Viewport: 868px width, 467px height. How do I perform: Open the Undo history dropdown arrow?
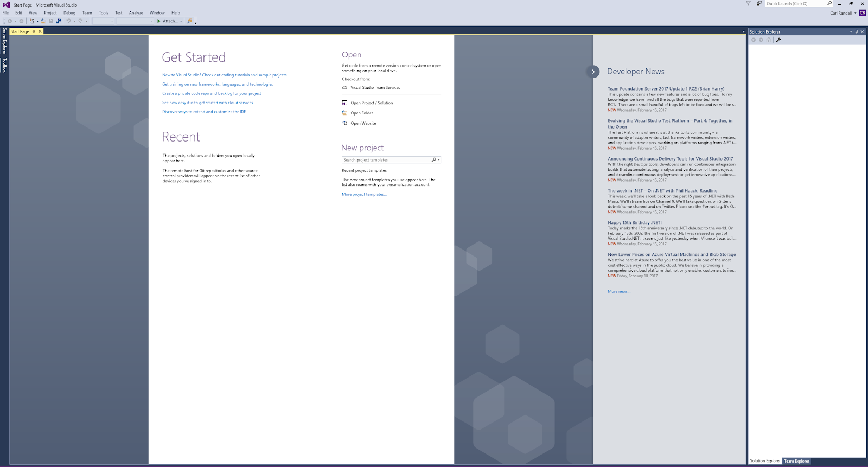pyautogui.click(x=74, y=21)
